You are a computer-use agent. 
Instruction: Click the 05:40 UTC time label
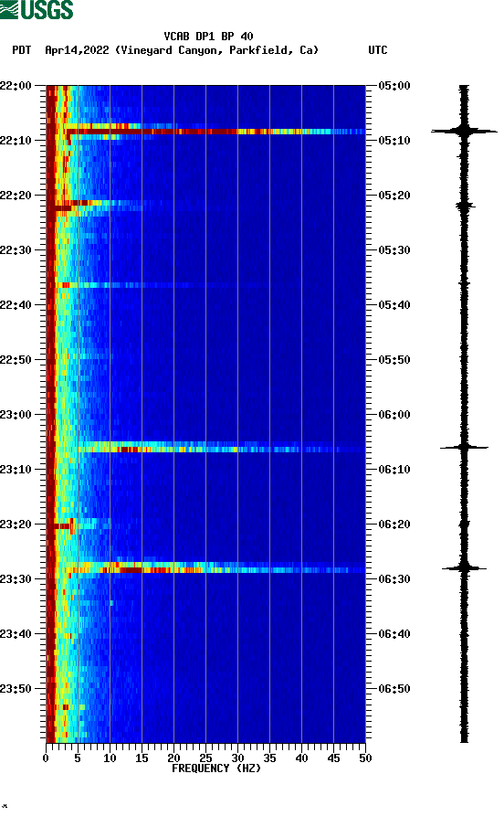394,305
